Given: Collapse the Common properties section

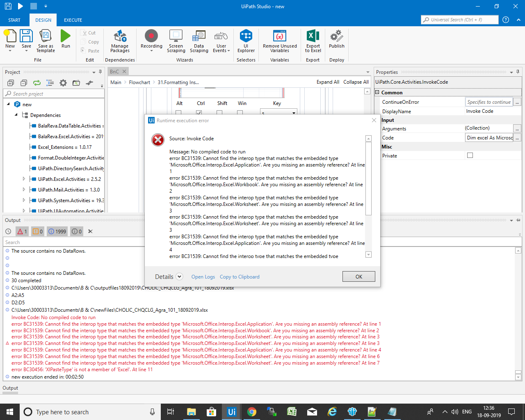Looking at the screenshot, I should tap(377, 92).
